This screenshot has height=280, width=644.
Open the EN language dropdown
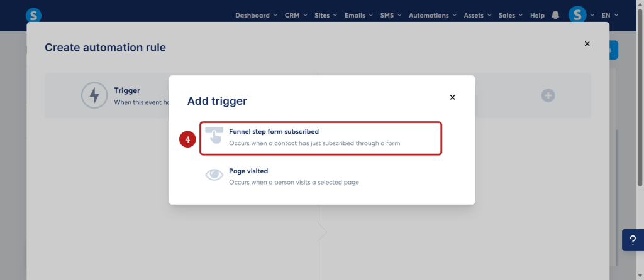pos(610,15)
